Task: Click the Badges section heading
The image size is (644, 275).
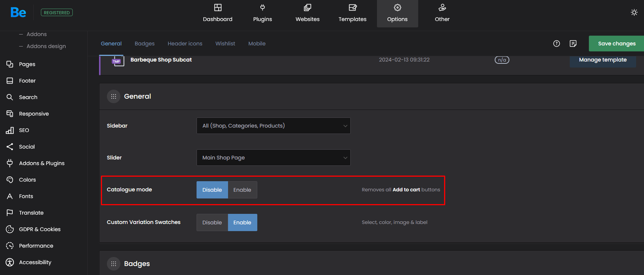Action: coord(137,264)
